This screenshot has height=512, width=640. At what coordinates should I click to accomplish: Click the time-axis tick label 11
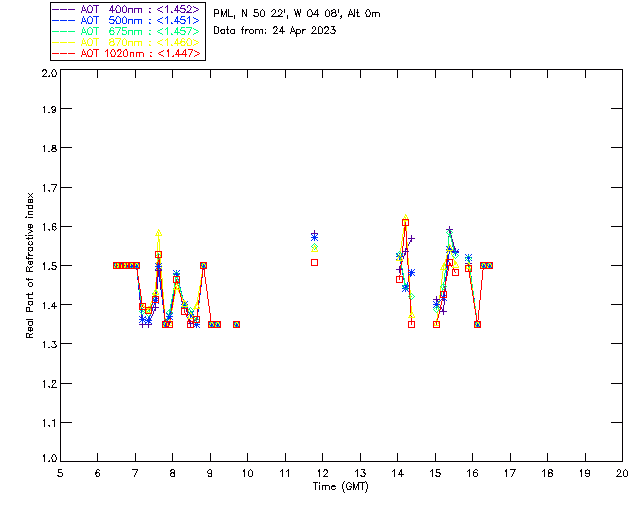pos(285,473)
